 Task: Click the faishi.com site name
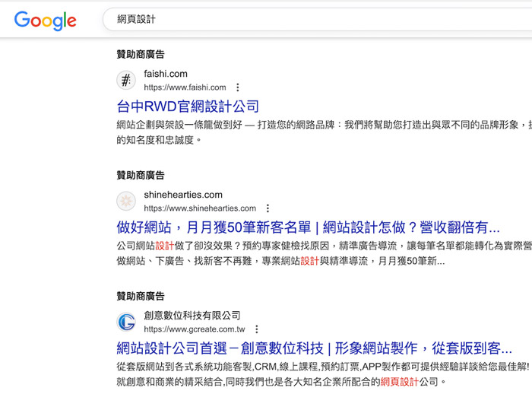[x=166, y=74]
